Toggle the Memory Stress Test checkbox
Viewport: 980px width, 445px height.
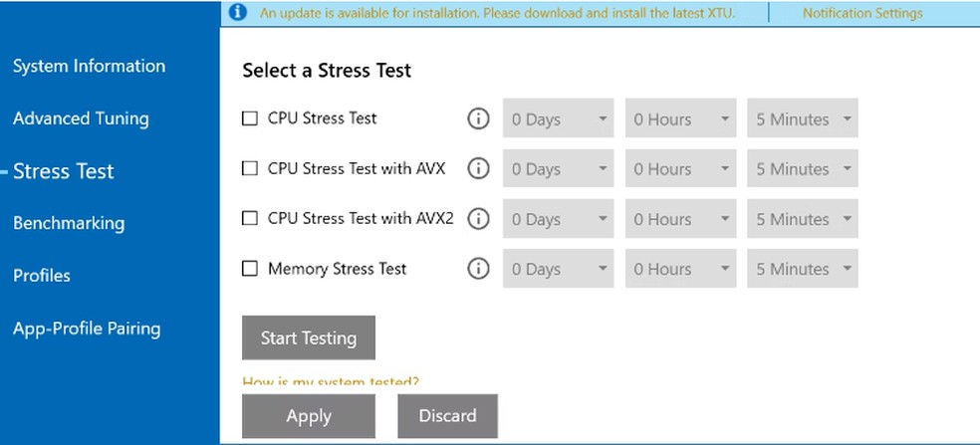[250, 269]
